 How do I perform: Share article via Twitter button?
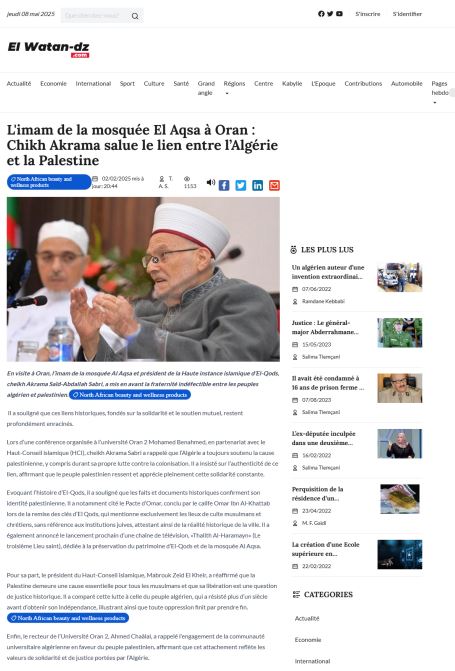click(241, 185)
